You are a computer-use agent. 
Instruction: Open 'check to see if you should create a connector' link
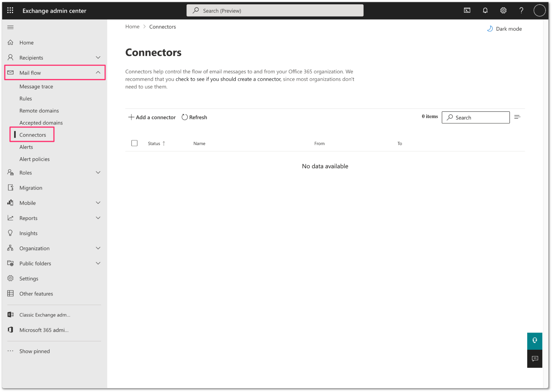(x=228, y=79)
